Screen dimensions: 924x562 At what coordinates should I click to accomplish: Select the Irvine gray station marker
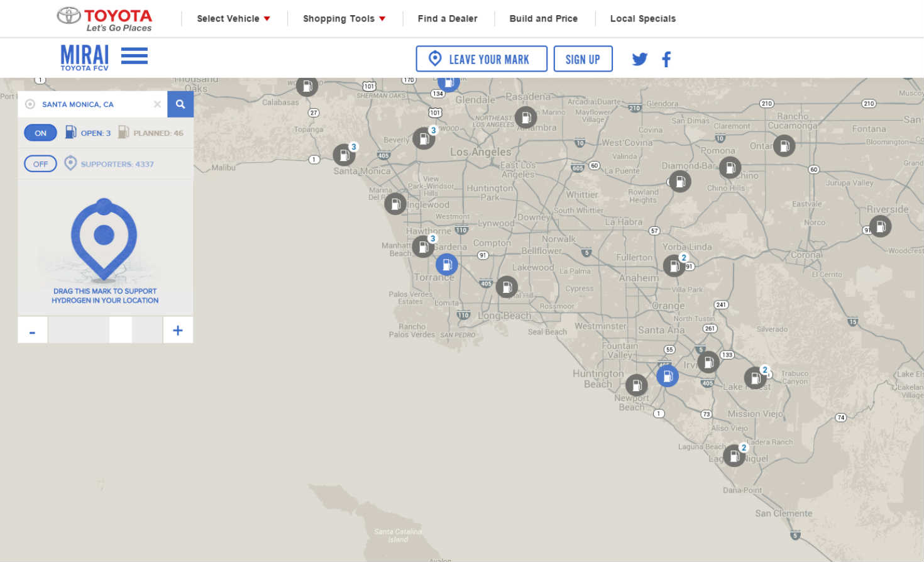tap(708, 362)
